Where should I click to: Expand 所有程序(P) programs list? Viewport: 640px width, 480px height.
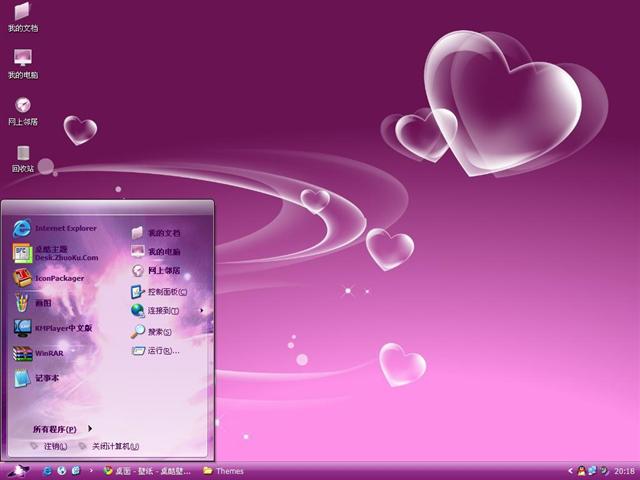[x=62, y=428]
